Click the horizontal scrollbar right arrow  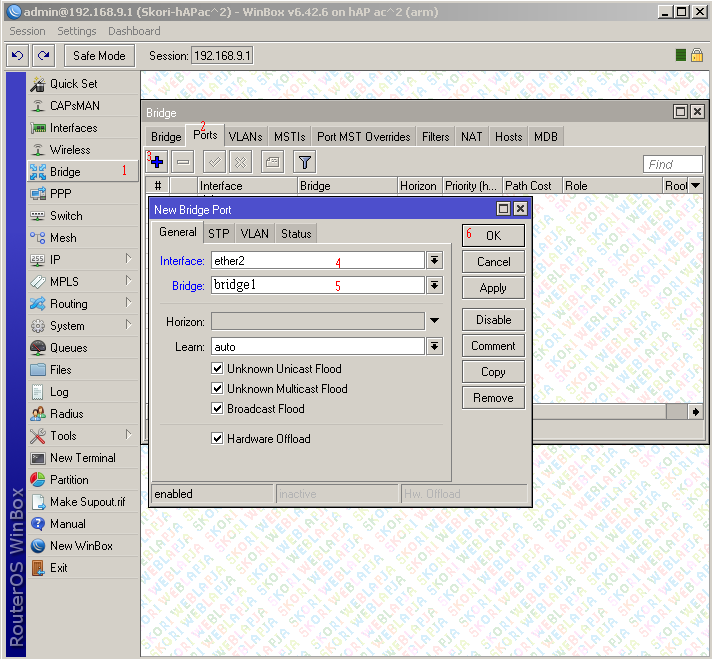point(696,412)
